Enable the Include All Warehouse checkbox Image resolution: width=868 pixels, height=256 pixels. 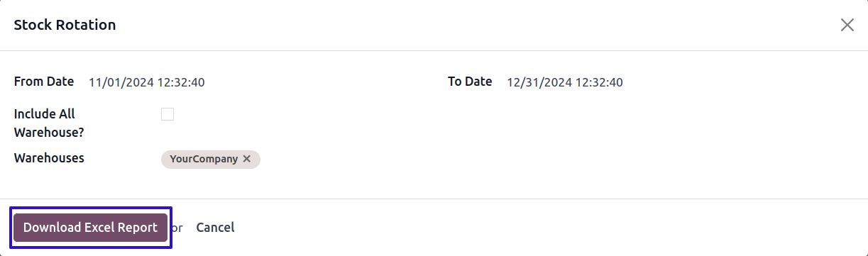click(167, 114)
